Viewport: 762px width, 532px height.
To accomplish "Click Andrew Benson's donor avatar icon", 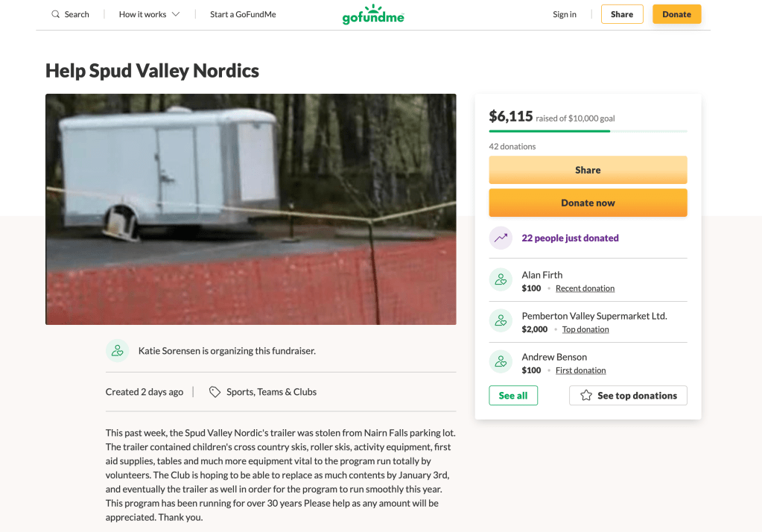I will [x=501, y=362].
